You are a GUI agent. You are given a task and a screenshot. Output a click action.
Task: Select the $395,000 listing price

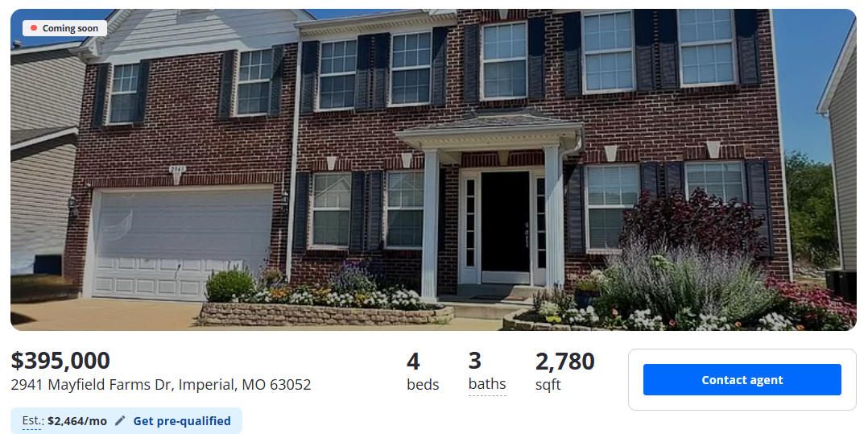(60, 361)
